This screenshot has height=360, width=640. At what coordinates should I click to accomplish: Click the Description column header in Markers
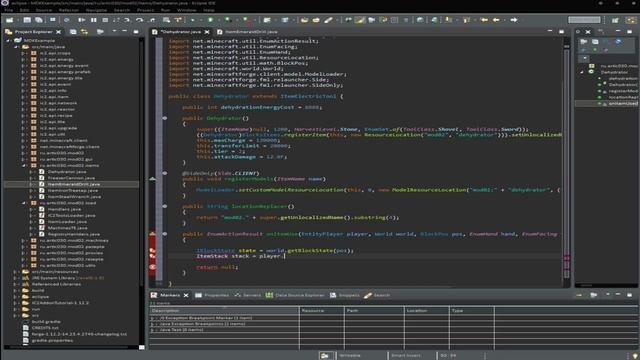coord(224,311)
